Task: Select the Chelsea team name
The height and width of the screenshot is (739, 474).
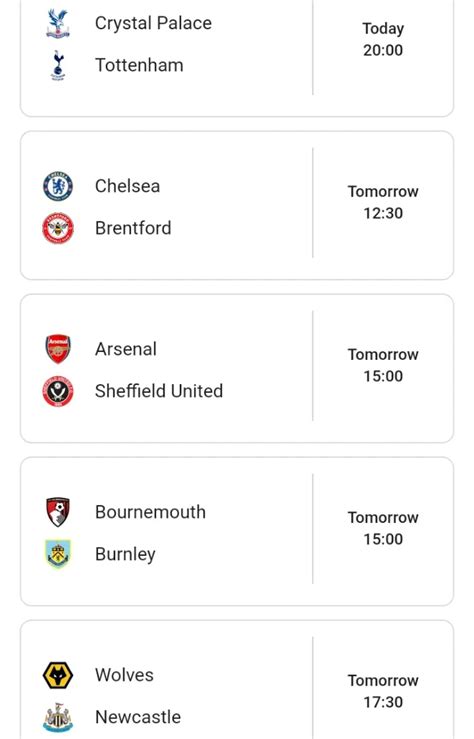Action: pyautogui.click(x=127, y=186)
